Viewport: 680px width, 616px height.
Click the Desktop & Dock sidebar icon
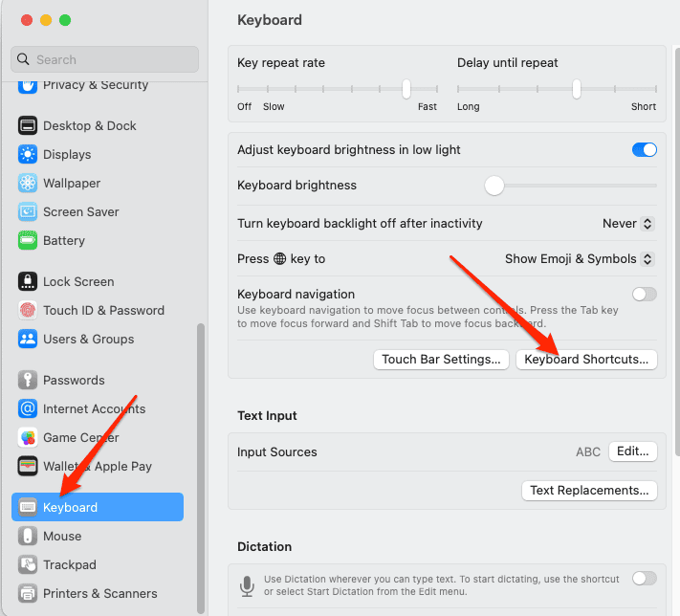(27, 125)
